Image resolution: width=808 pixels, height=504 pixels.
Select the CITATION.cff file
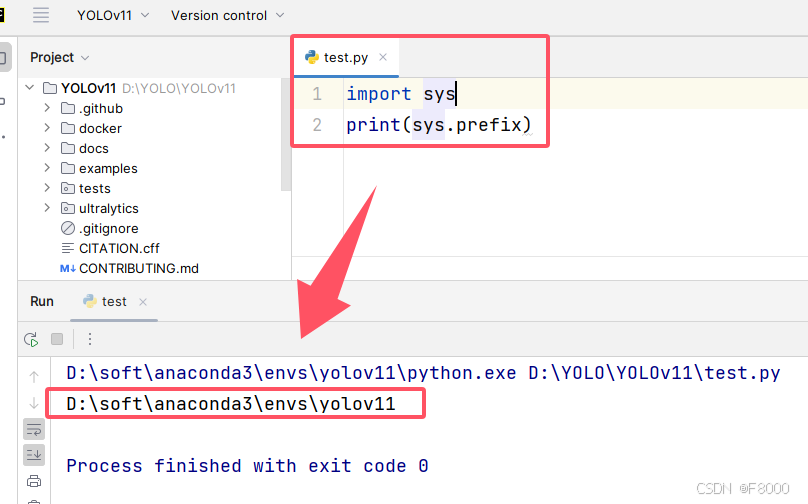119,248
